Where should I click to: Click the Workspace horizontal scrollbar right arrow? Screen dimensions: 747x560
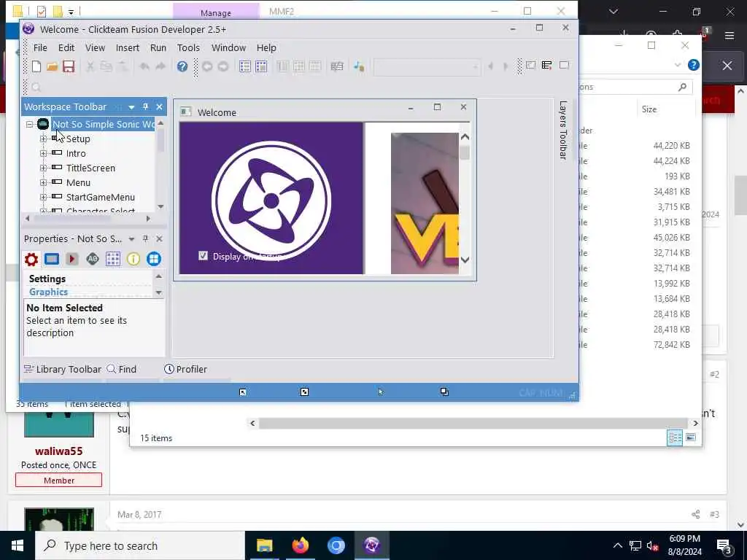pos(148,219)
